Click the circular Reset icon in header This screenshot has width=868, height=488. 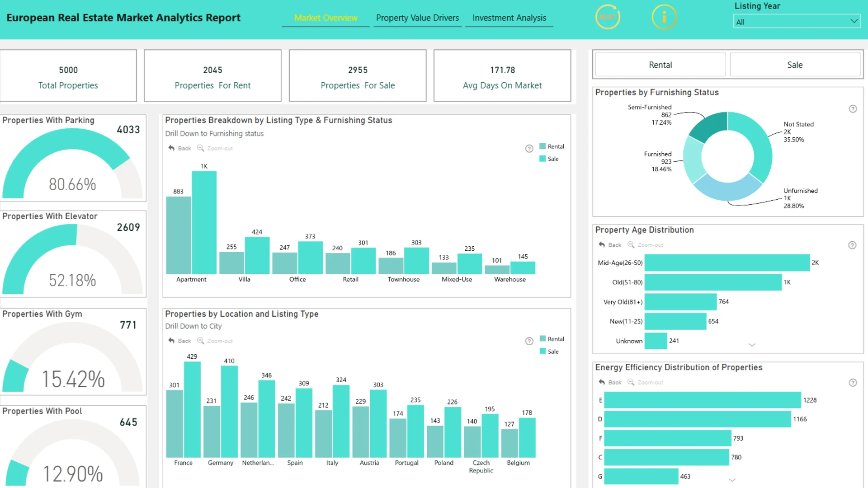[607, 17]
